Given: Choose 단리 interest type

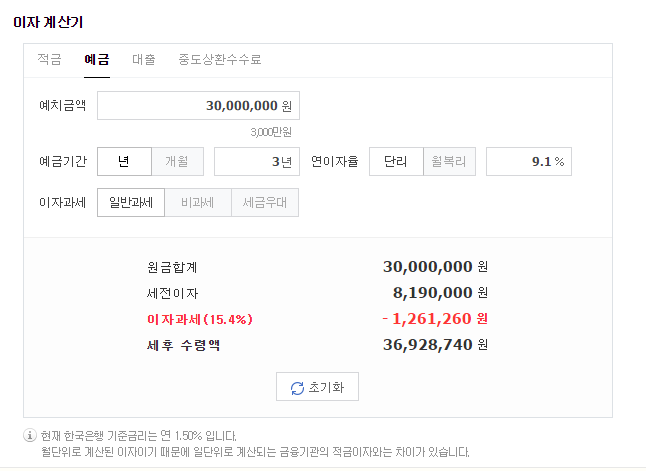Looking at the screenshot, I should tap(396, 162).
